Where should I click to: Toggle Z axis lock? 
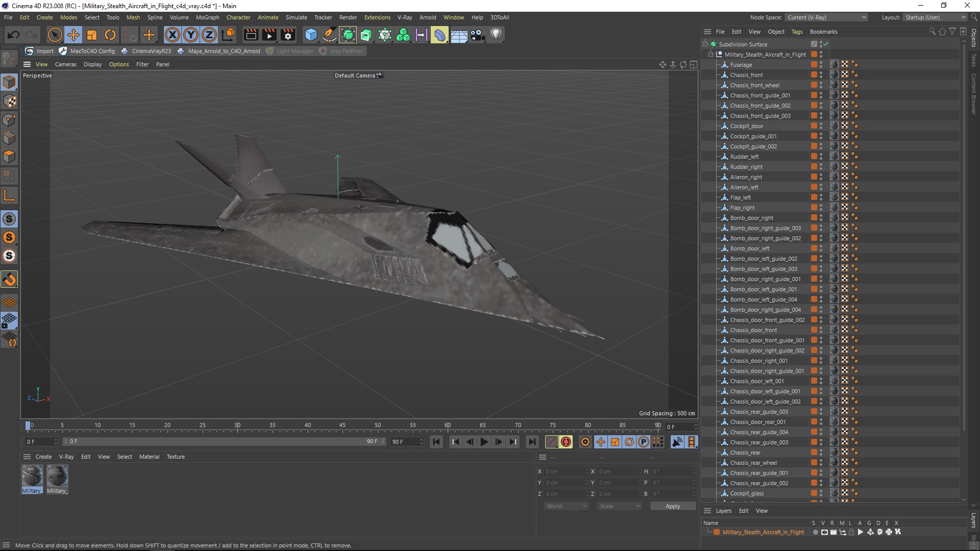click(x=209, y=35)
